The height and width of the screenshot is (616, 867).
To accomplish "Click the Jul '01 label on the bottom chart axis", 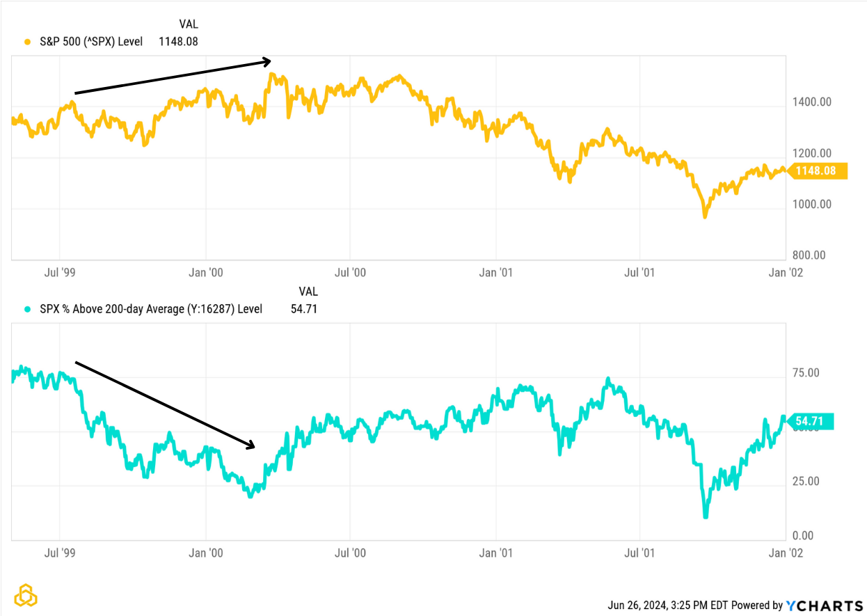I will 639,553.
